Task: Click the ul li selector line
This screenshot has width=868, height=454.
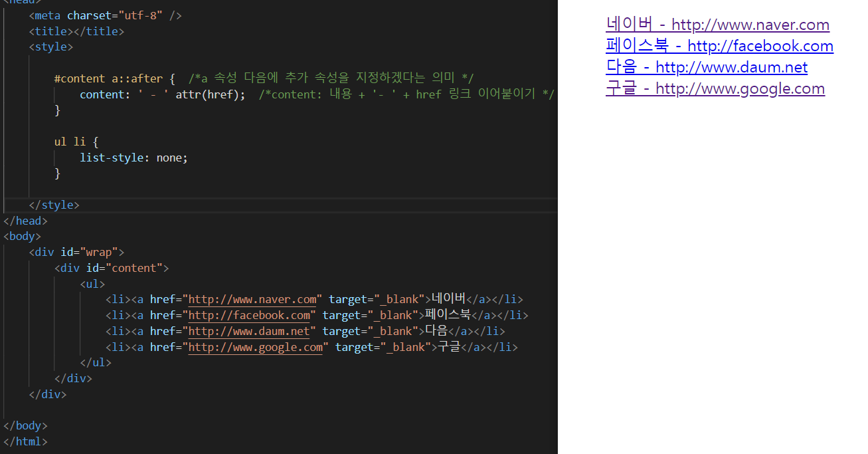Action: [x=76, y=142]
